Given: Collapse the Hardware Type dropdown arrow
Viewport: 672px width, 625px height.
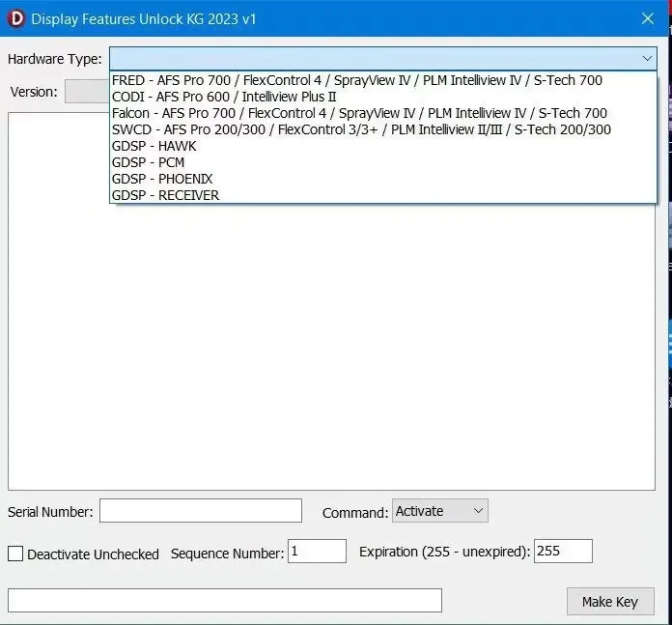Looking at the screenshot, I should coord(647,58).
